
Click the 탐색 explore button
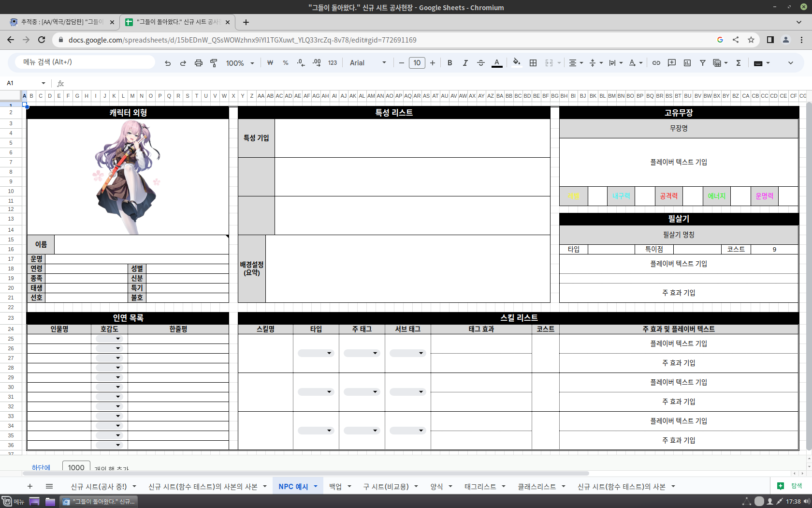pos(790,486)
